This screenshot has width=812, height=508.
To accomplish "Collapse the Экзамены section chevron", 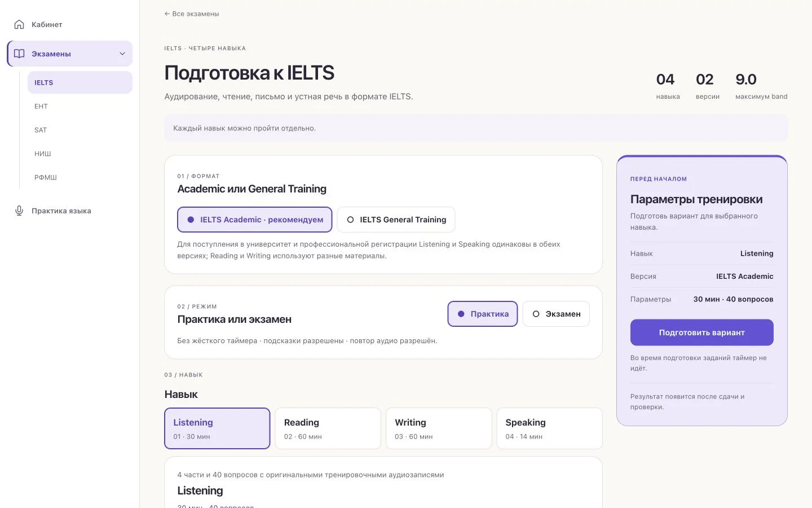I will tap(122, 54).
